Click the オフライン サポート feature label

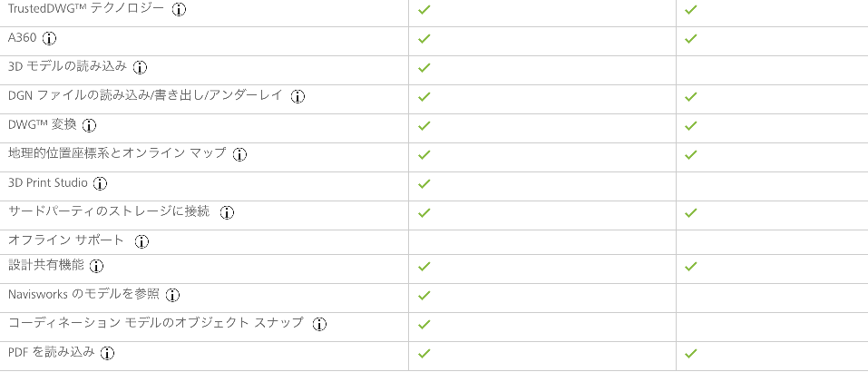pos(66,240)
